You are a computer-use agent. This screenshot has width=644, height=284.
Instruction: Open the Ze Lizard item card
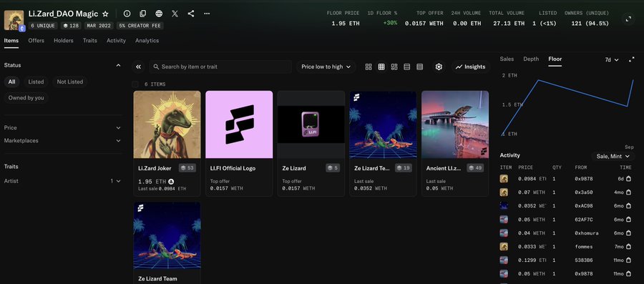point(311,143)
